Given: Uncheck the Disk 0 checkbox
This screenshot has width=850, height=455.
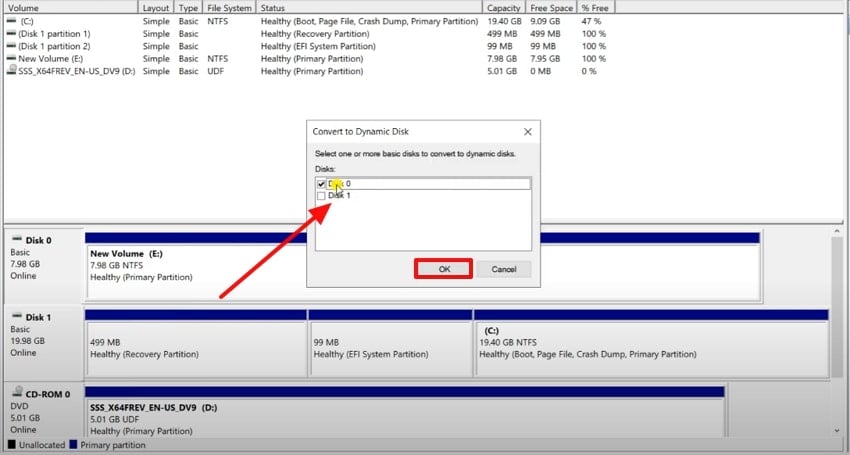Looking at the screenshot, I should click(321, 184).
